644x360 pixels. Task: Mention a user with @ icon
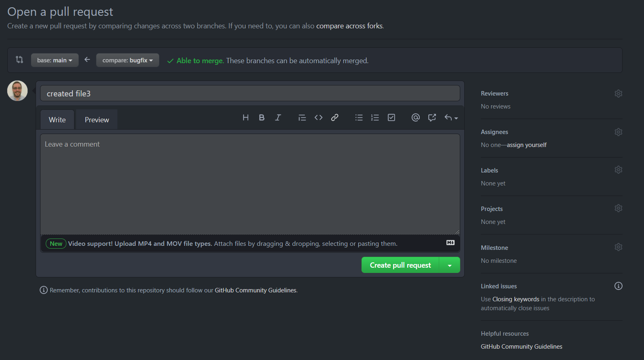pyautogui.click(x=415, y=117)
